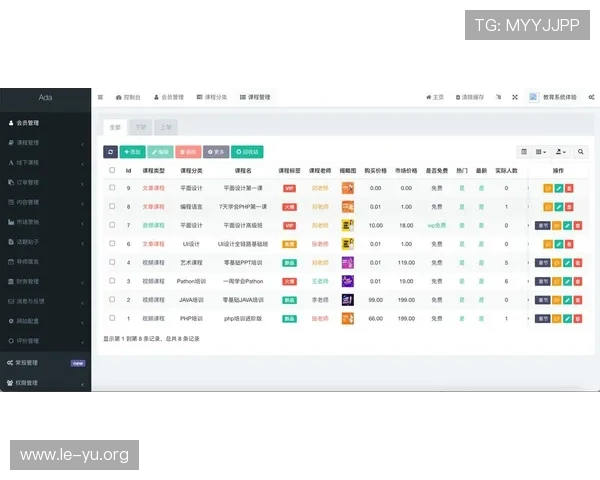Viewport: 600px width, 480px height.
Task: Click orange action icon in row 4
Action: 557,263
